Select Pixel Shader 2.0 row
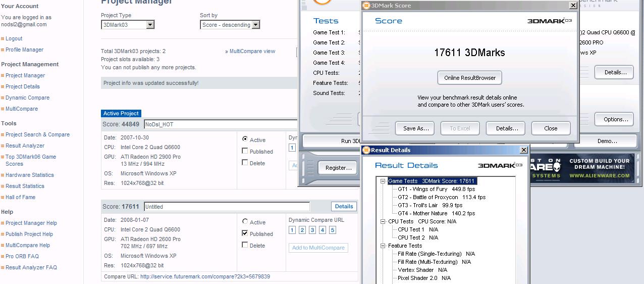 [x=424, y=278]
